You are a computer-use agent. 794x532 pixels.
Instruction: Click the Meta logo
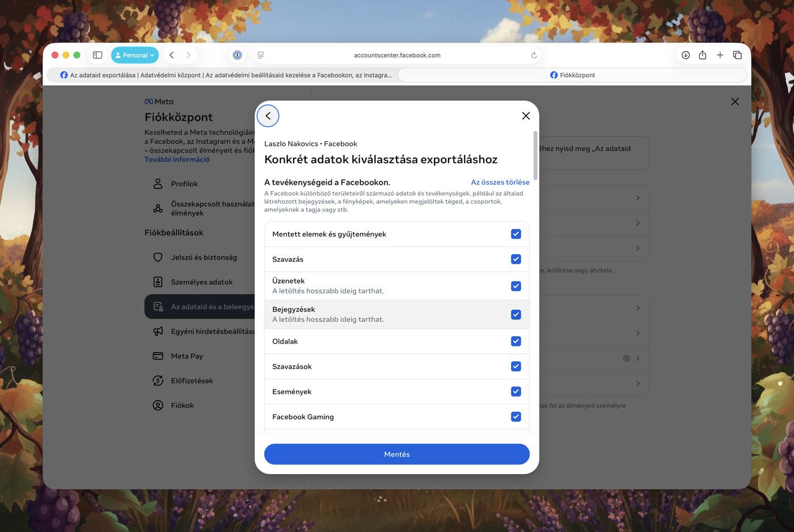[x=159, y=102]
